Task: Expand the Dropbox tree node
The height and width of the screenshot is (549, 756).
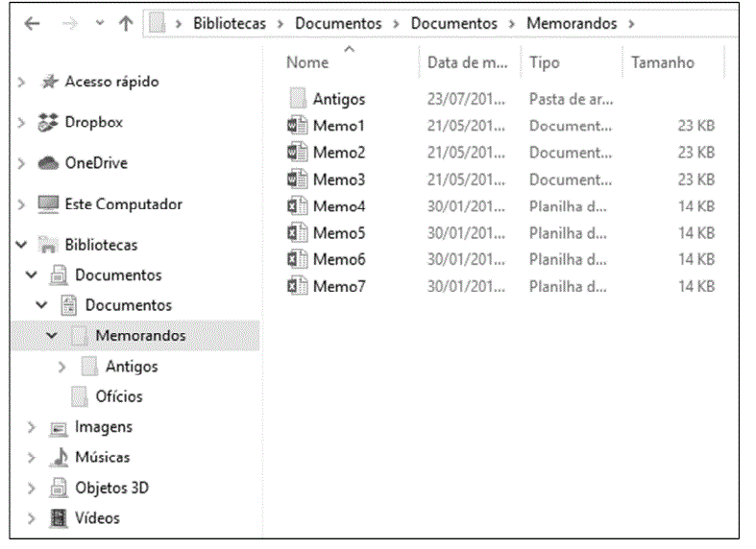Action: coord(21,123)
